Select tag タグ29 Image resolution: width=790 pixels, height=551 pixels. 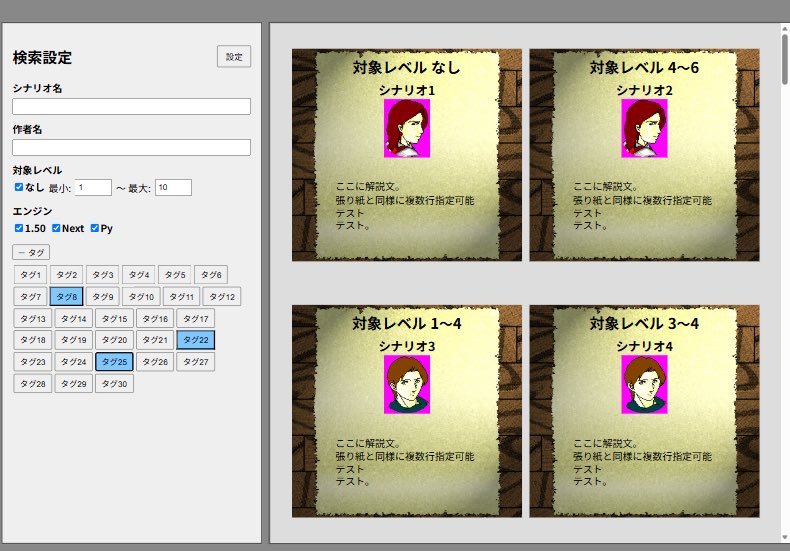pos(74,384)
